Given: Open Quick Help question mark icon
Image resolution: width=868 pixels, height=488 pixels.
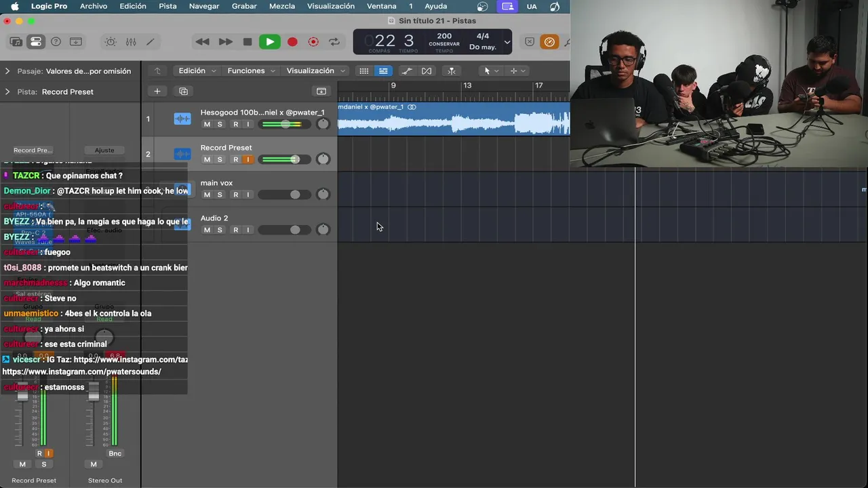Looking at the screenshot, I should [x=56, y=42].
